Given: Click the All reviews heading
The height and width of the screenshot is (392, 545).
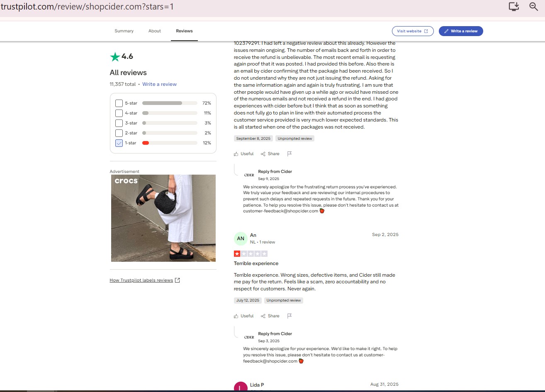Looking at the screenshot, I should point(128,73).
